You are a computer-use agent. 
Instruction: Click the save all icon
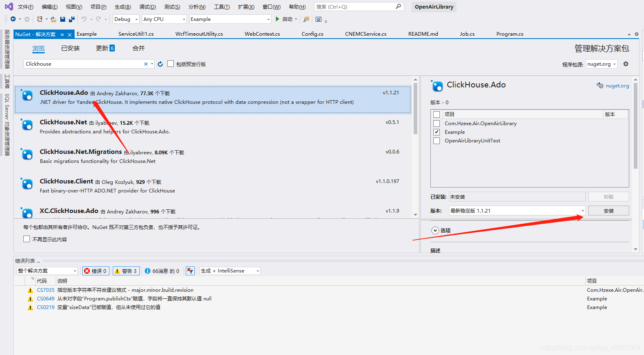pos(72,19)
